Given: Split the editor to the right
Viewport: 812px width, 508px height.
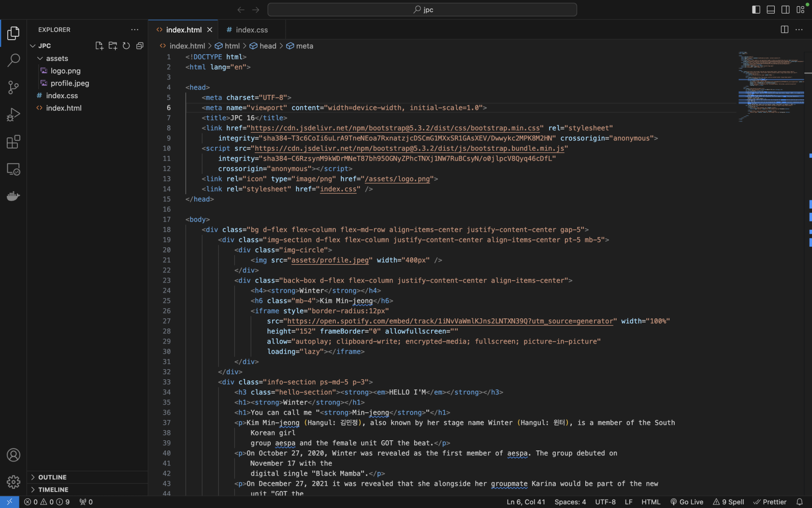Looking at the screenshot, I should pyautogui.click(x=784, y=30).
